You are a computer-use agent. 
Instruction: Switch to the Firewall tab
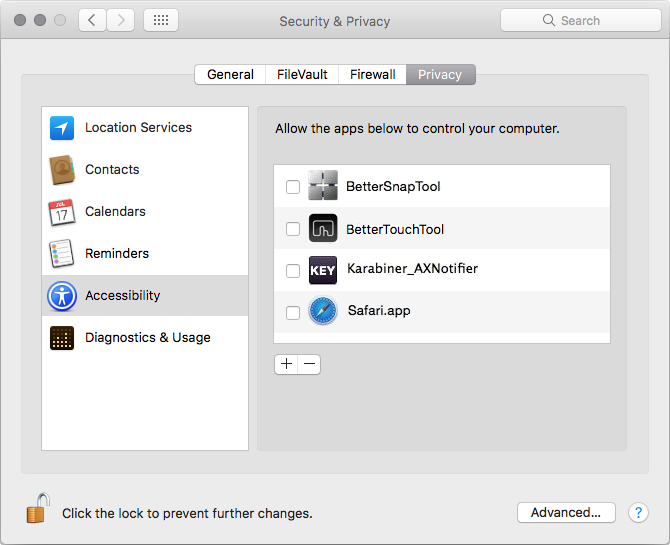373,74
